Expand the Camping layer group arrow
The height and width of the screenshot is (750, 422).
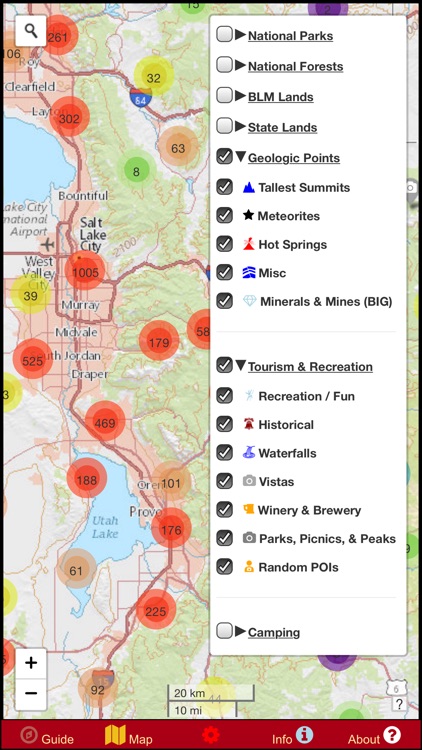point(240,631)
